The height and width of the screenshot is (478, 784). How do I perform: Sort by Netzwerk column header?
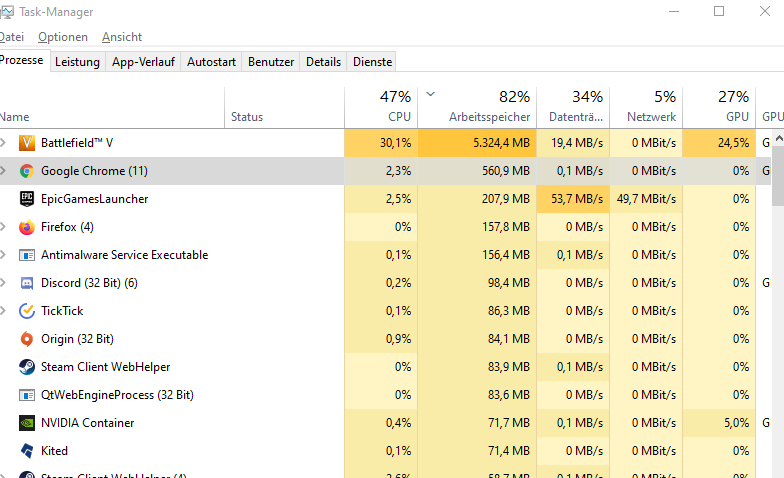pyautogui.click(x=646, y=108)
